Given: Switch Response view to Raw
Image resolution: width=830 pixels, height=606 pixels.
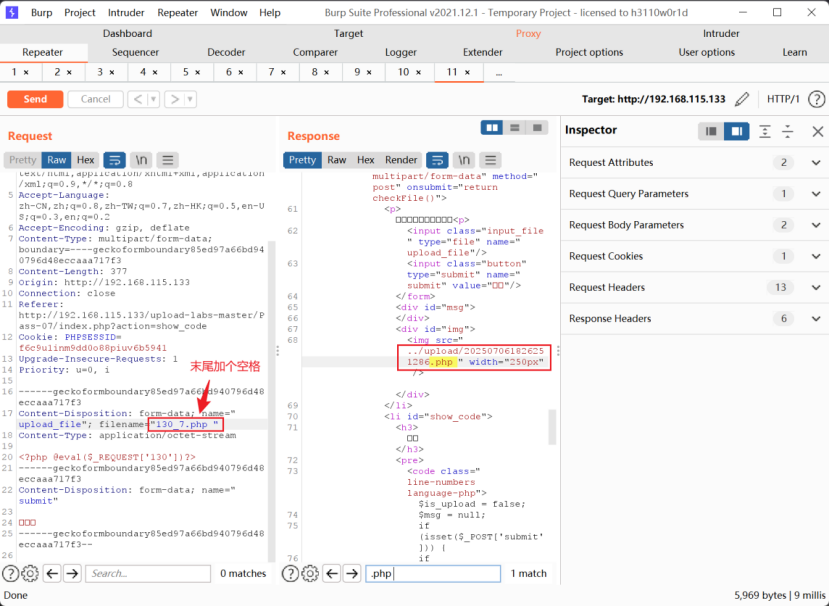Looking at the screenshot, I should pos(337,160).
